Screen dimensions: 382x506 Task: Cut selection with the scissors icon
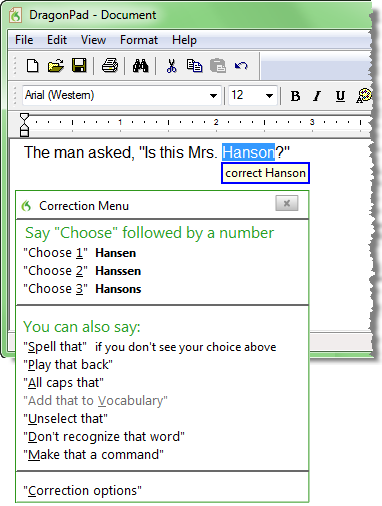[171, 66]
